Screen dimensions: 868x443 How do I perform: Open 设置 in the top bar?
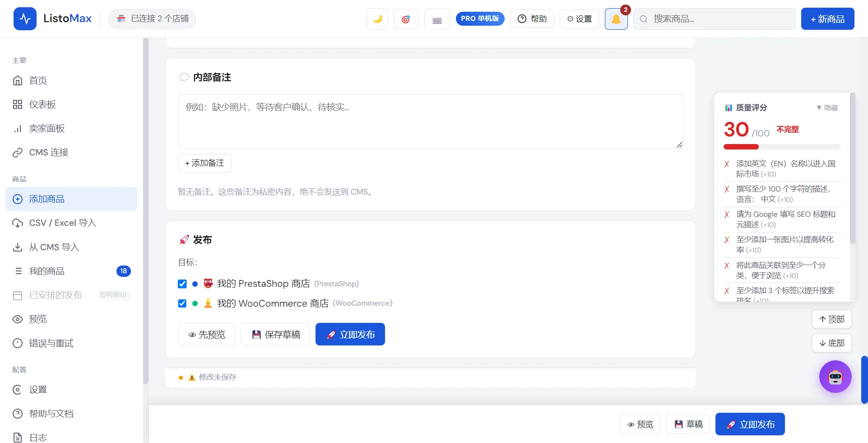[x=580, y=19]
